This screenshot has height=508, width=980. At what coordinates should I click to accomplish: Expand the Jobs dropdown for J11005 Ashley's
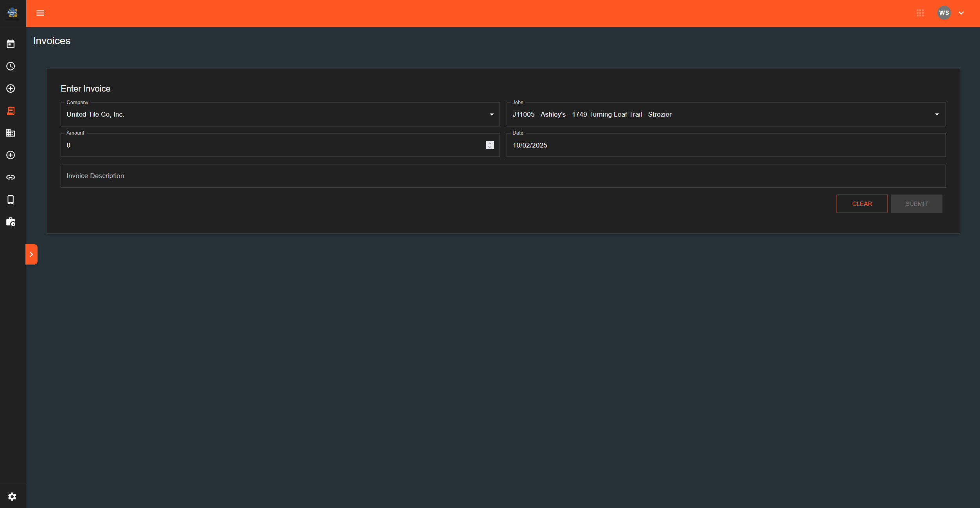937,114
